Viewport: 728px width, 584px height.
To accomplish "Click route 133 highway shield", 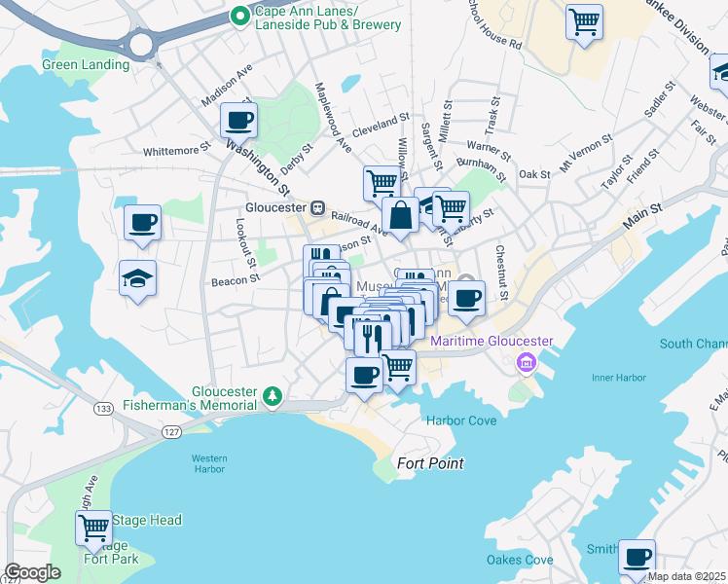I will click(x=103, y=409).
